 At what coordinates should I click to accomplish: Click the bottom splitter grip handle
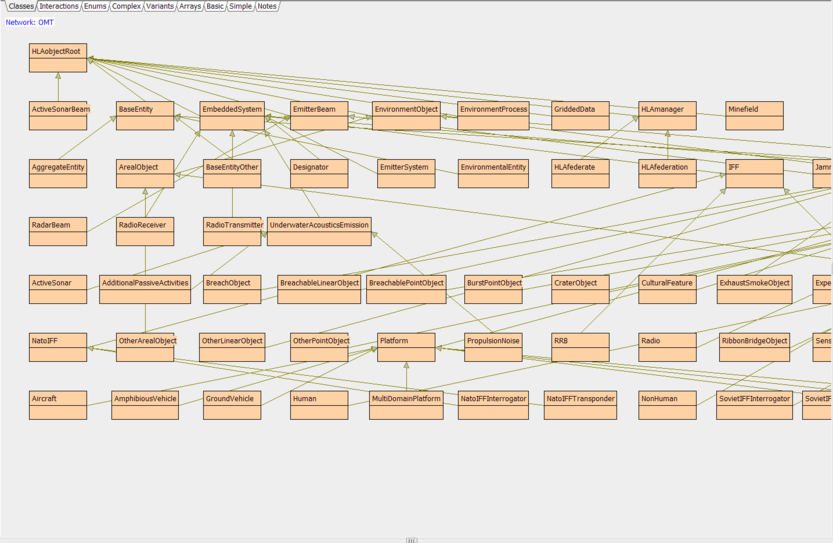coord(411,540)
